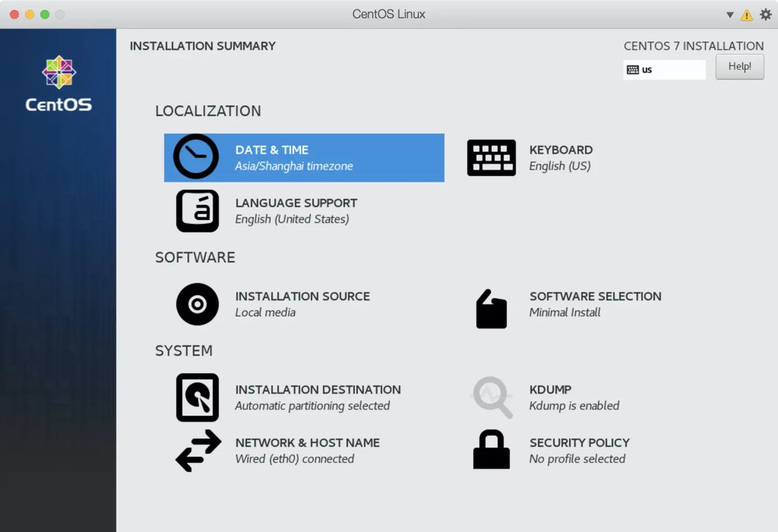Open the Installation Source disc icon
This screenshot has height=532, width=778.
[198, 304]
